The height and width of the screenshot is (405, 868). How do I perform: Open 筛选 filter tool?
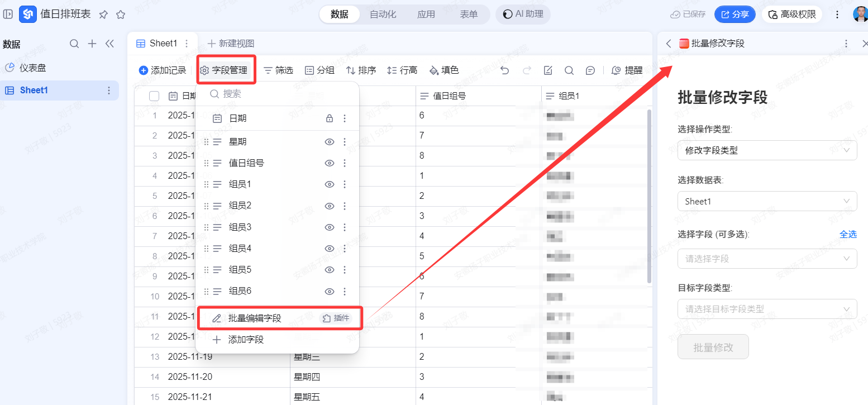point(278,70)
